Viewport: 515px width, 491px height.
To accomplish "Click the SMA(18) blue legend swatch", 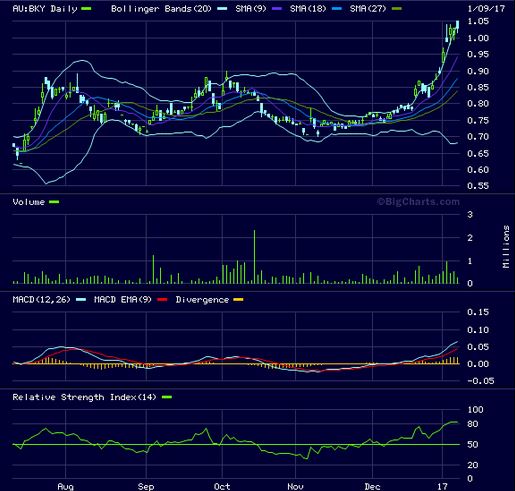I will pyautogui.click(x=337, y=9).
